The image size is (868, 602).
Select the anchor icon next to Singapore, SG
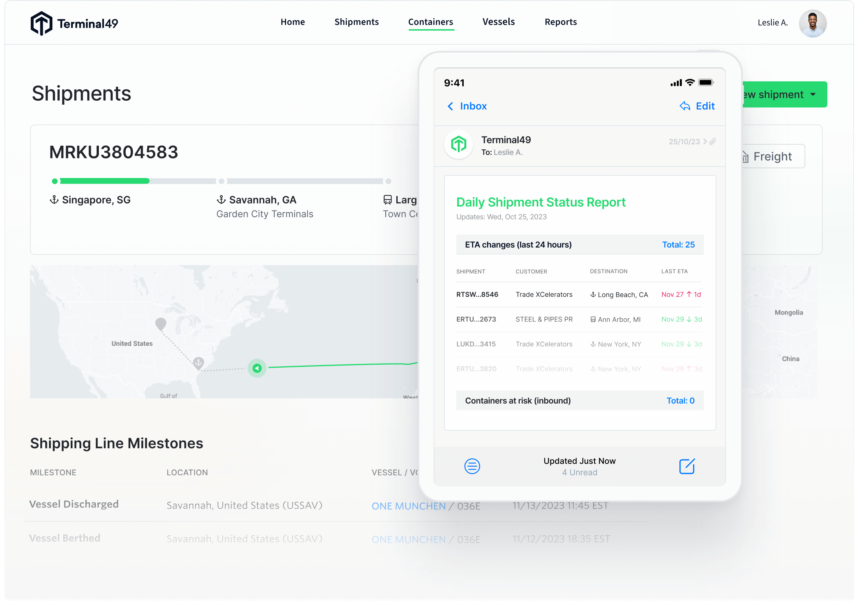54,200
